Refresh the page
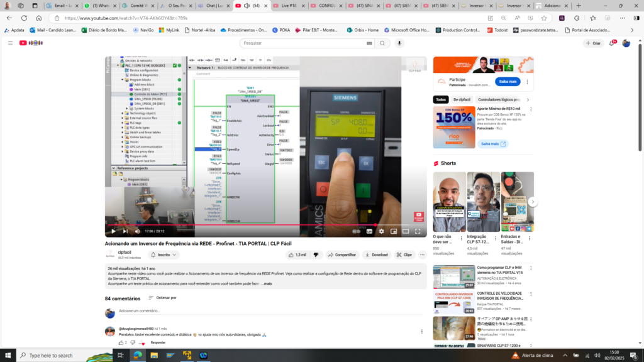 (x=24, y=18)
